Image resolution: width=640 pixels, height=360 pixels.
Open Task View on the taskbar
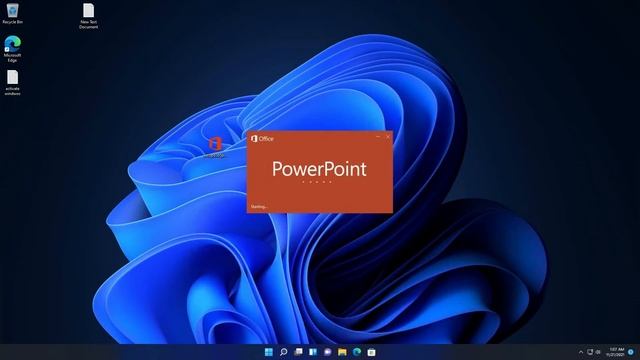[x=298, y=352]
